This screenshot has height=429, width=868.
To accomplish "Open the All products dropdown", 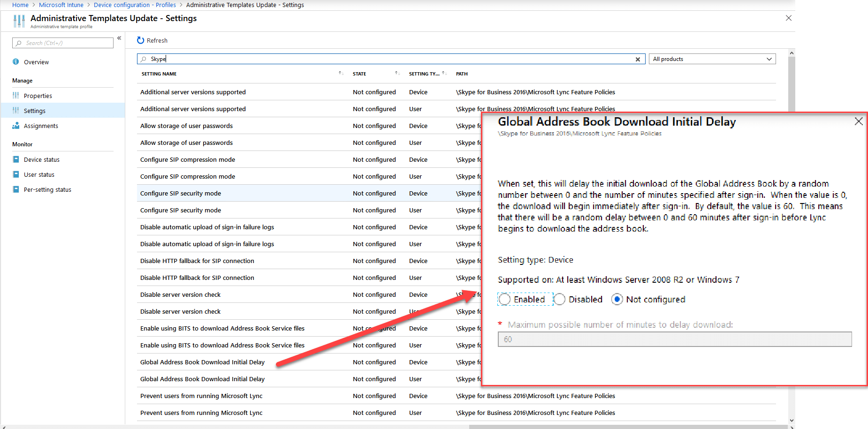I will (712, 59).
